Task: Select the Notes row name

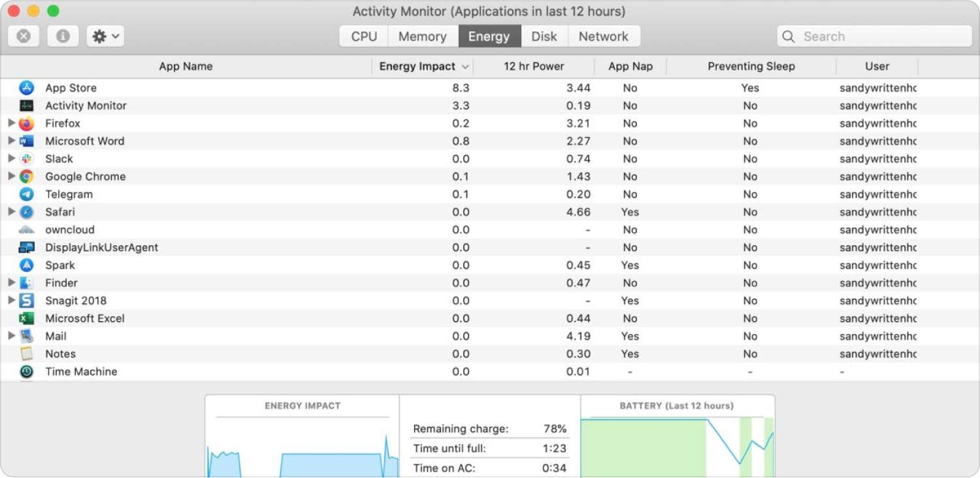Action: 60,354
